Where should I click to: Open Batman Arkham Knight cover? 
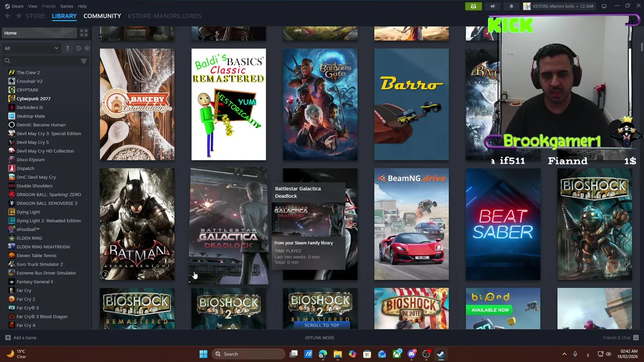click(137, 224)
